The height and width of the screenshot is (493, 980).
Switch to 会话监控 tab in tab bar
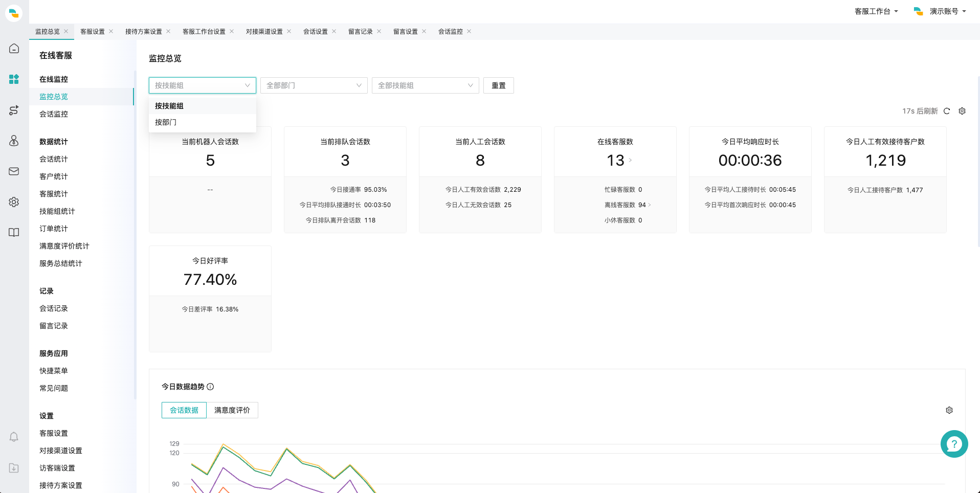(x=451, y=32)
